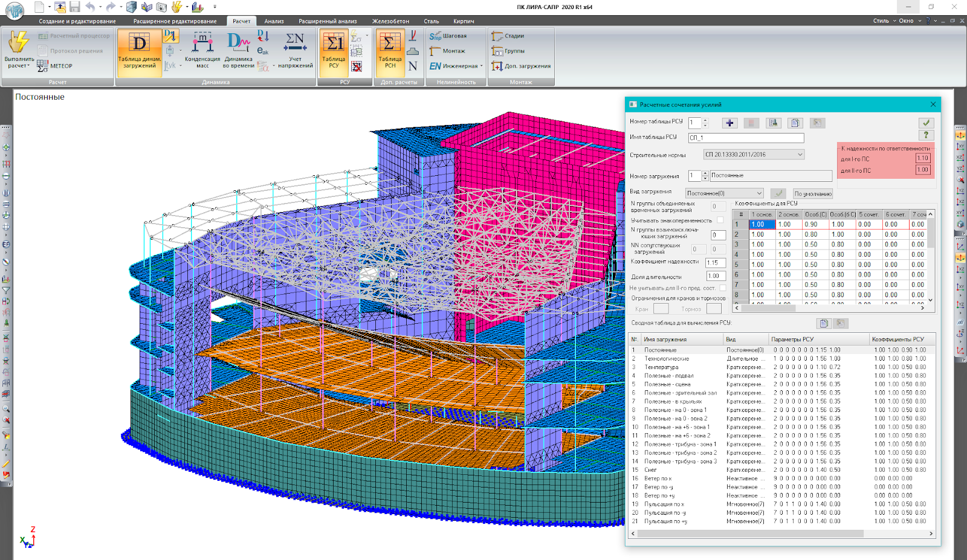The height and width of the screenshot is (560, 967).
Task: Switch to Создание и редактирование tab
Action: click(77, 21)
